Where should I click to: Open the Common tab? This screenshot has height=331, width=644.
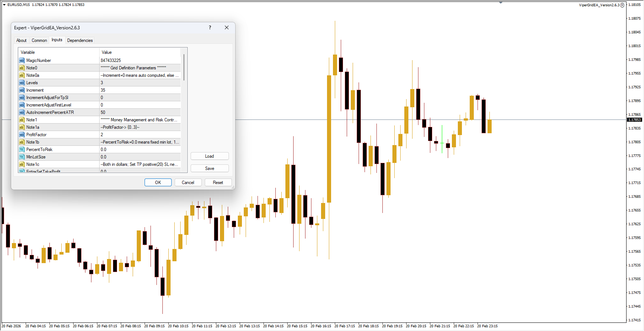(x=39, y=40)
